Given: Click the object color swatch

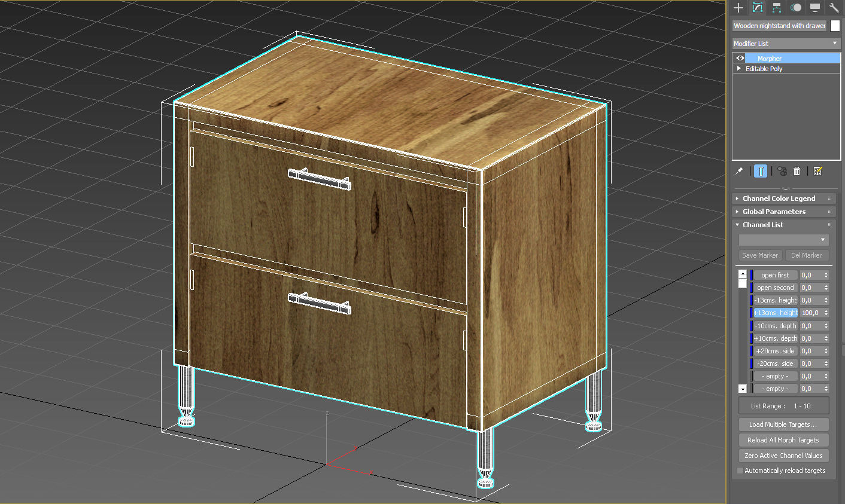Looking at the screenshot, I should click(835, 26).
